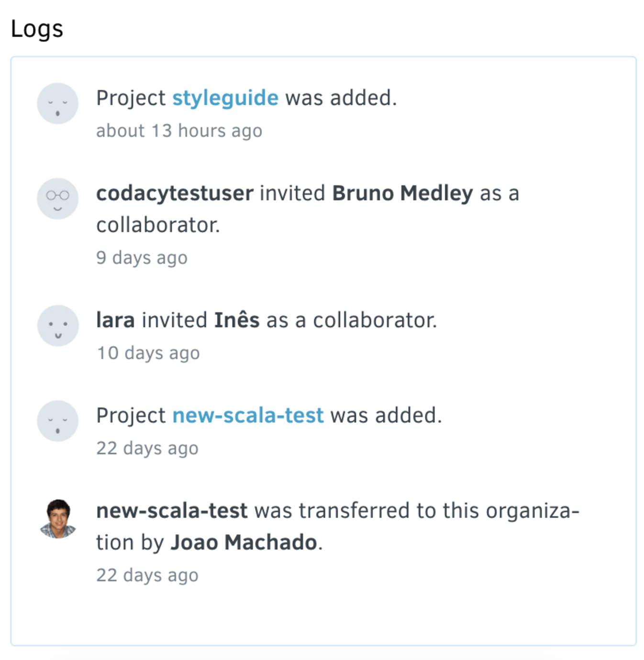Click the 'about 13 hours ago' timestamp
644x660 pixels.
tap(179, 131)
